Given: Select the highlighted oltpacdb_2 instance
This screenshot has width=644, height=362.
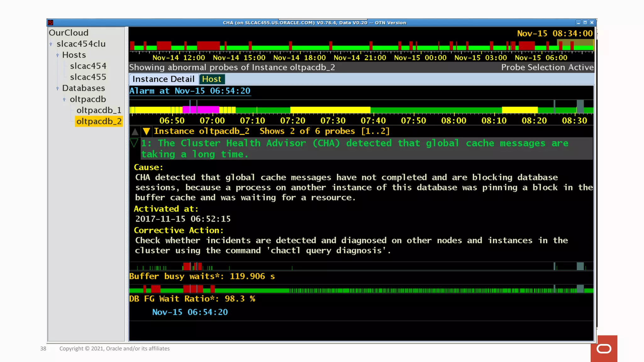Looking at the screenshot, I should (99, 121).
